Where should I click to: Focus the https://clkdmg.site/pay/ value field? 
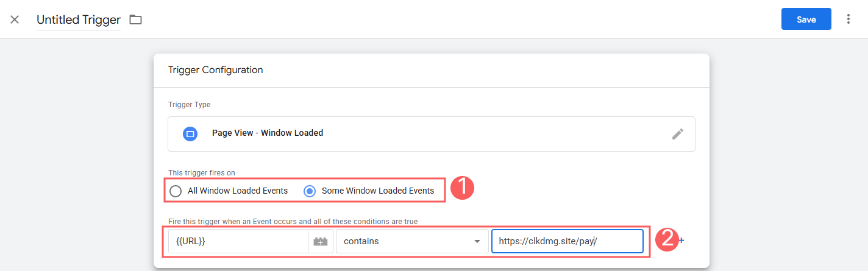point(567,241)
